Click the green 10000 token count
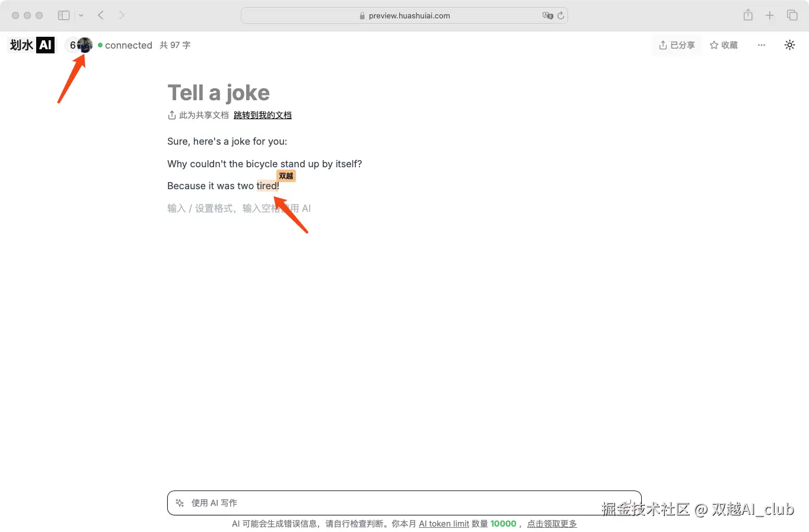This screenshot has height=532, width=809. 503,523
